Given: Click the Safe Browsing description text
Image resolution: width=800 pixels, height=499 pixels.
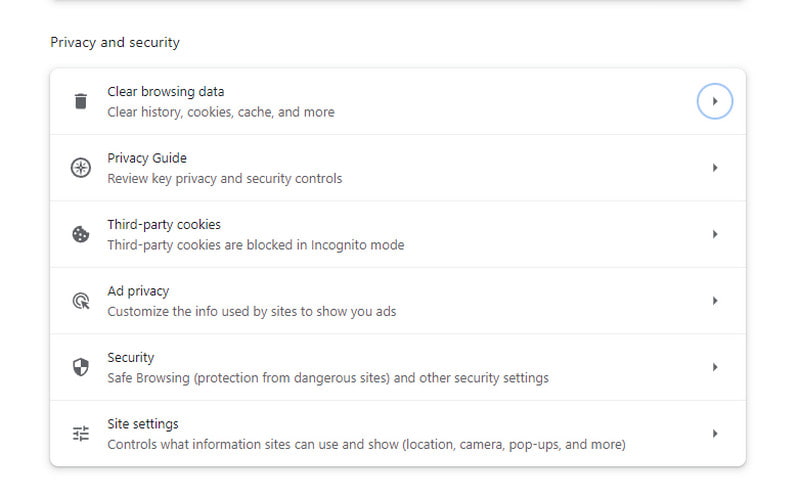Looking at the screenshot, I should 328,378.
